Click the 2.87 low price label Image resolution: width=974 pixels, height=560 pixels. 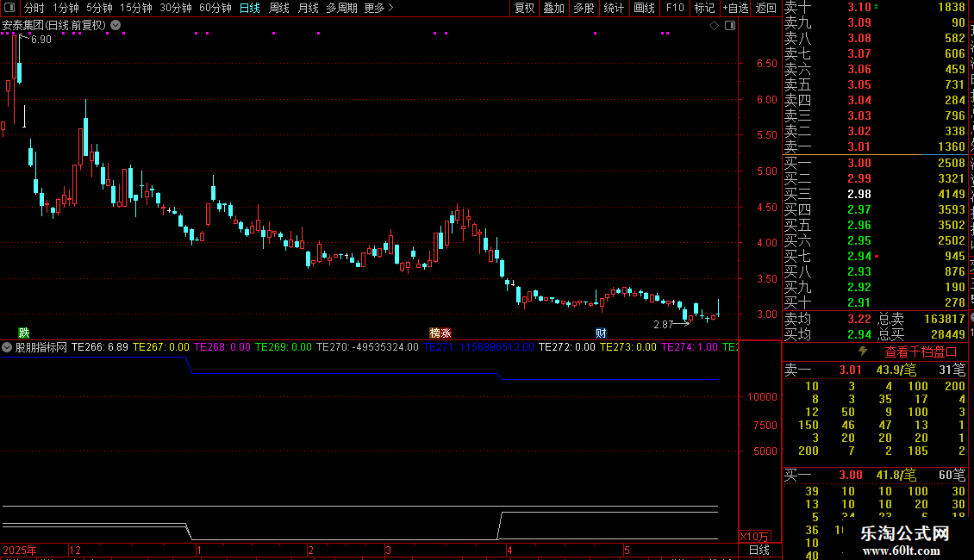(x=664, y=324)
